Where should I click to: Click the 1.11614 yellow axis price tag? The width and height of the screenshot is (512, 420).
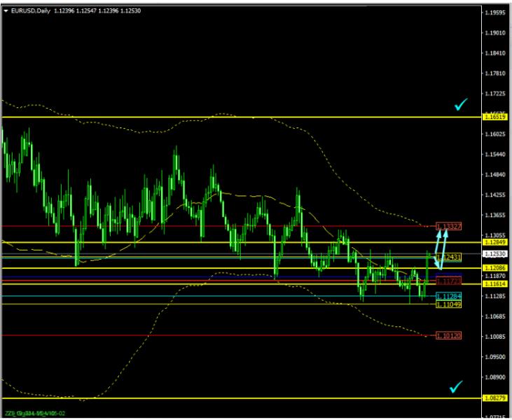(x=495, y=284)
